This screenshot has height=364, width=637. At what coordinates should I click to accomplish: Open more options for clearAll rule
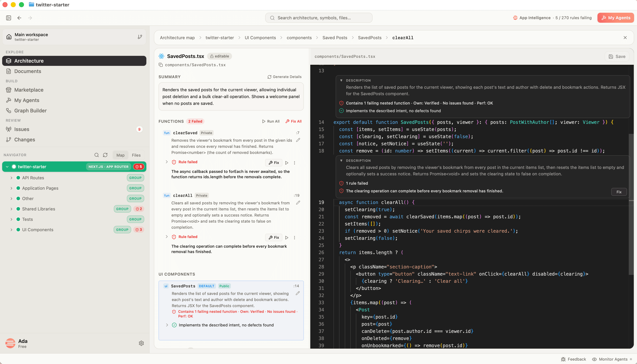pyautogui.click(x=294, y=237)
